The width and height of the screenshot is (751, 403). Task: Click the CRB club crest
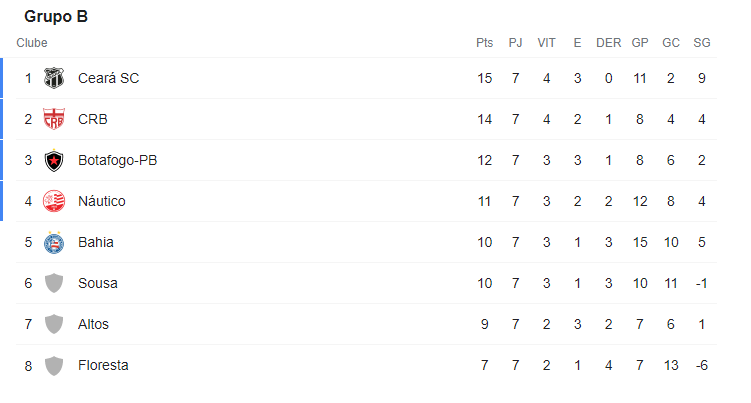54,119
